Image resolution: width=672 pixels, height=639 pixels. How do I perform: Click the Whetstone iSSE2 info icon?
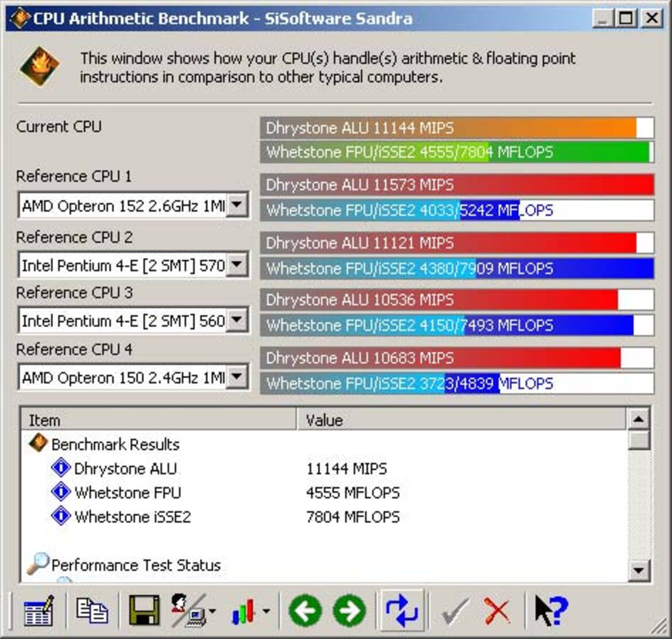pos(60,516)
